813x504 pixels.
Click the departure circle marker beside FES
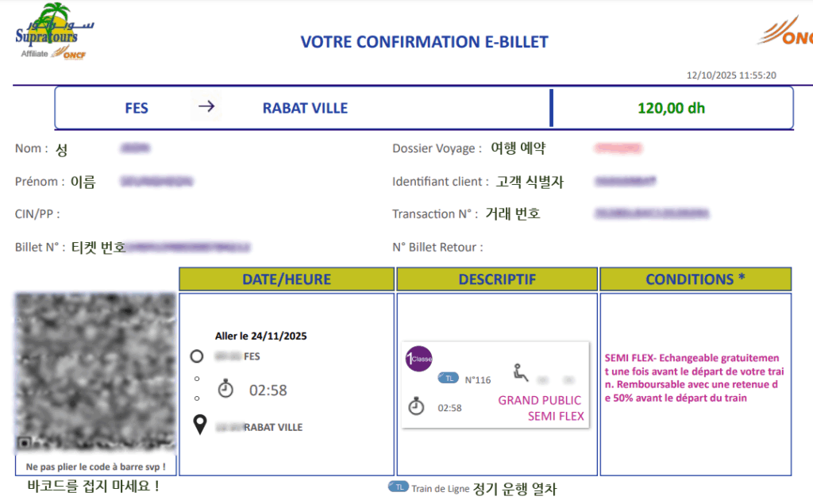point(196,356)
